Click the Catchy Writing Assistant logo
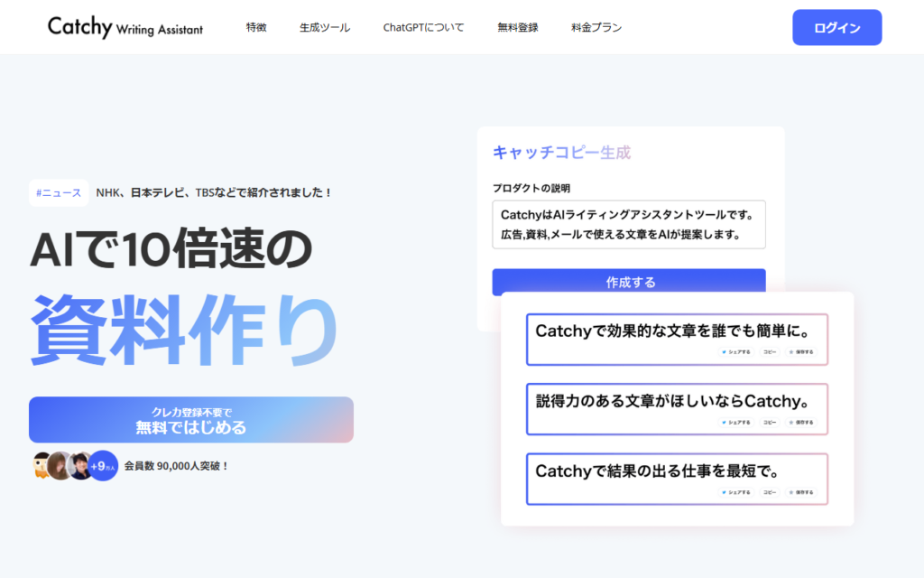The height and width of the screenshot is (578, 924). pos(125,27)
